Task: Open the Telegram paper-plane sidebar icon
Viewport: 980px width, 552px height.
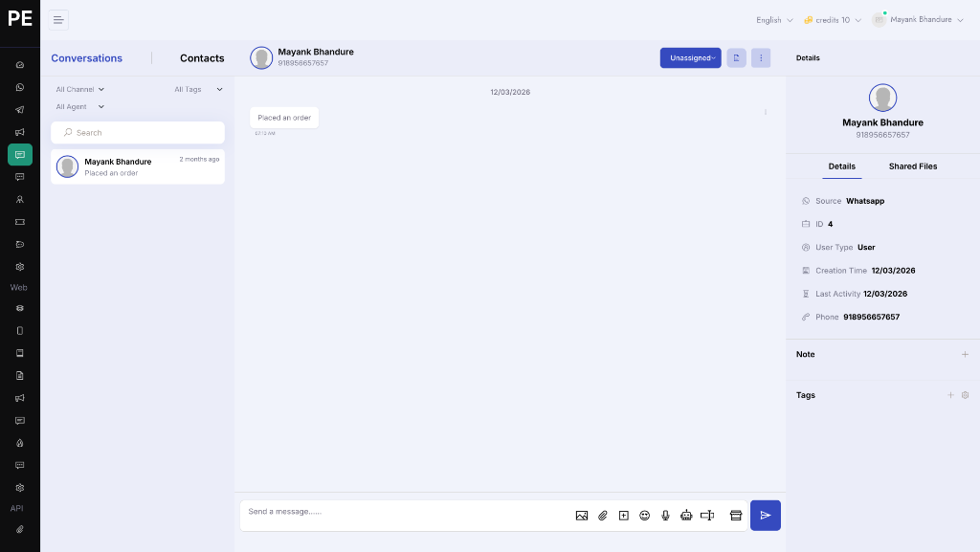Action: pyautogui.click(x=20, y=110)
